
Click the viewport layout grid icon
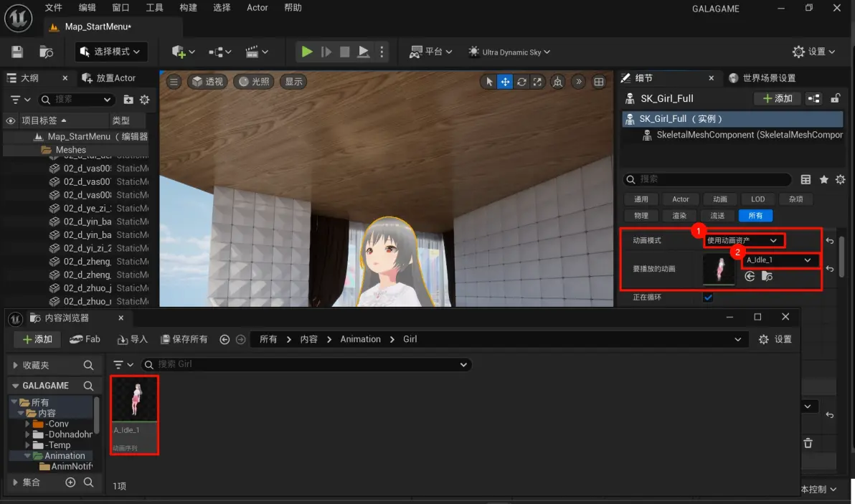point(599,82)
